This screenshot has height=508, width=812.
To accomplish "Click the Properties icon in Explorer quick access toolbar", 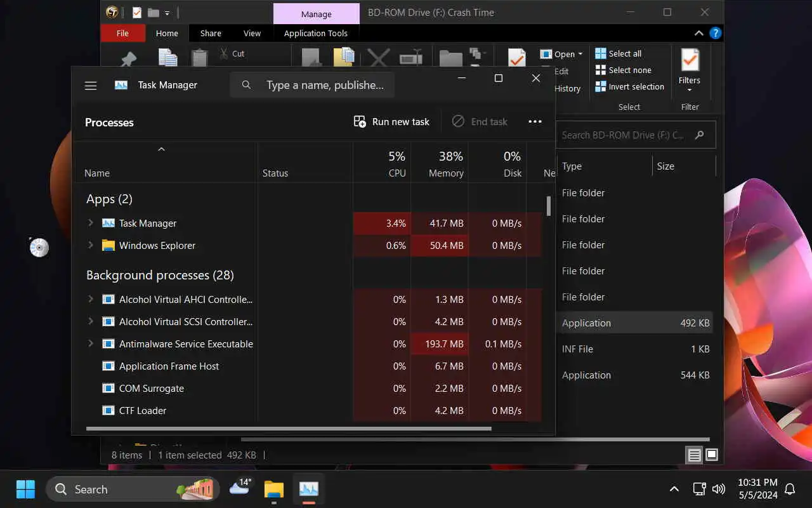I will [136, 12].
